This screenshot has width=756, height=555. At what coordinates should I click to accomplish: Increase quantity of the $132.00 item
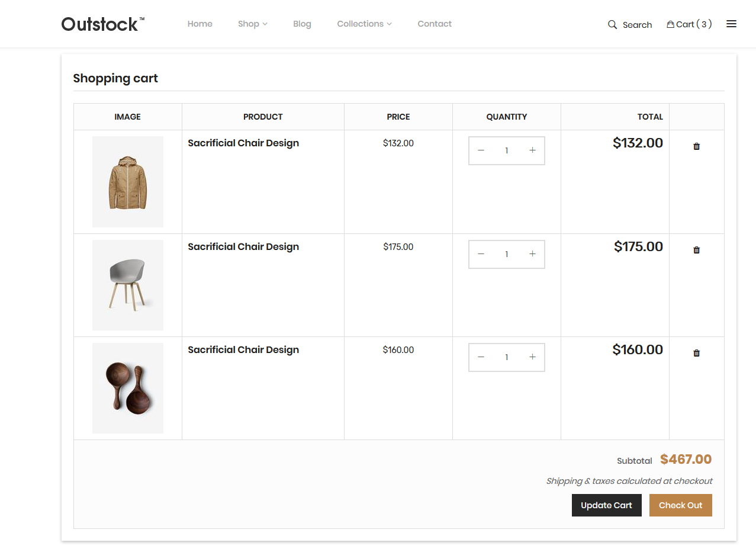click(532, 150)
